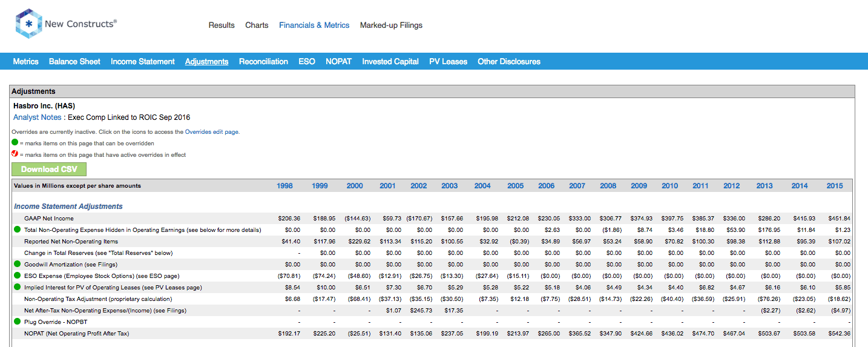This screenshot has width=868, height=347.
Task: Open the PV Leases tab
Action: 448,61
